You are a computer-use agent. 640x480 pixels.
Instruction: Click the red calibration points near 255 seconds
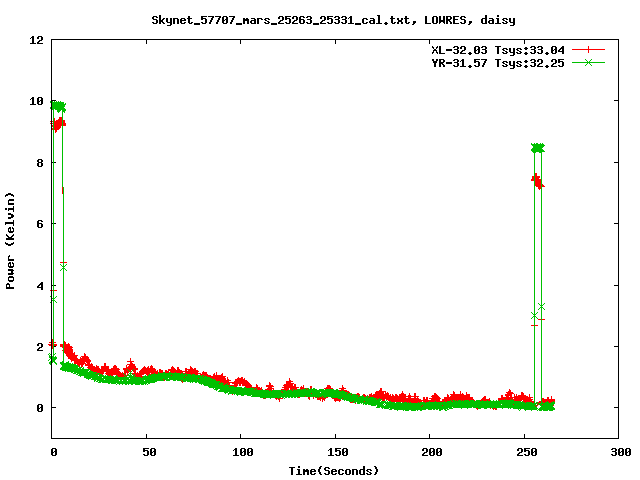(538, 181)
